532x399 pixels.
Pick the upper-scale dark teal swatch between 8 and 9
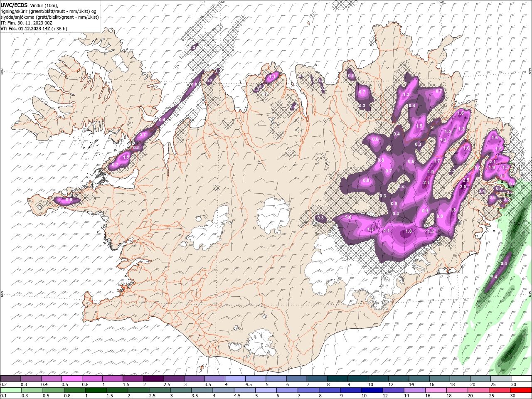pyautogui.click(x=337, y=379)
